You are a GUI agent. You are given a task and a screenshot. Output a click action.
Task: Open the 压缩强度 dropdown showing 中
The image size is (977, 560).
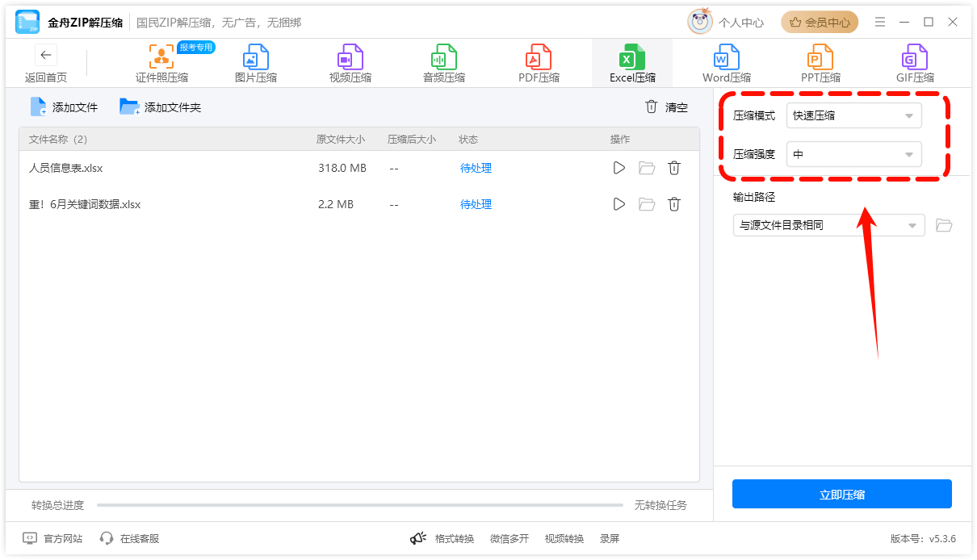click(854, 154)
